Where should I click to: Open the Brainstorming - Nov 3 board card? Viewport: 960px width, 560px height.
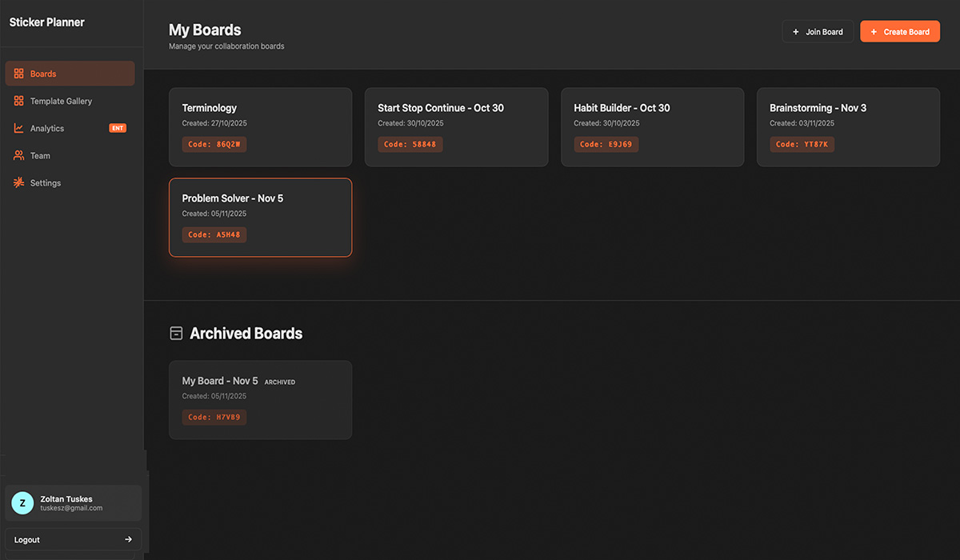coord(848,126)
